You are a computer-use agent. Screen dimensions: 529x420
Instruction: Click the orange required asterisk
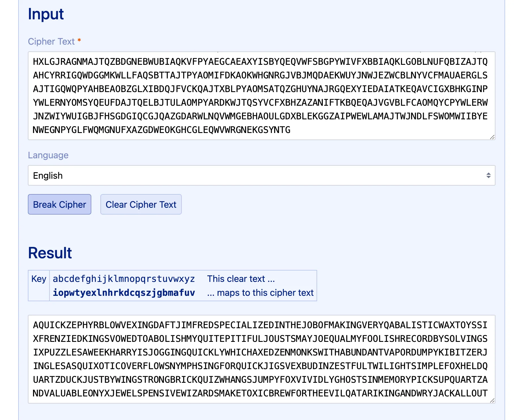click(x=79, y=41)
